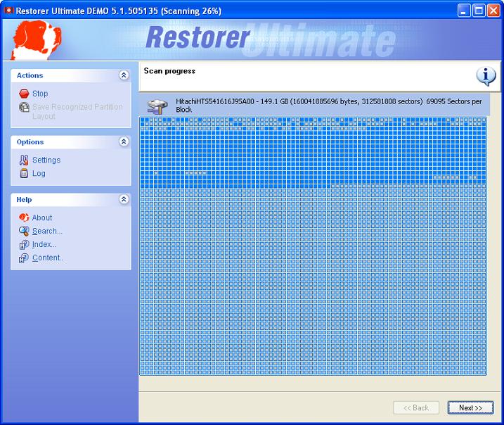The width and height of the screenshot is (504, 425).
Task: Collapse the Options panel
Action: (124, 141)
